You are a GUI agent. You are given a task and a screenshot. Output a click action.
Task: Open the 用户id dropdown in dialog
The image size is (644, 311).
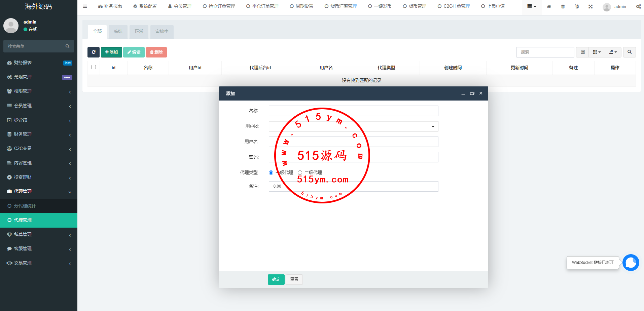pos(353,126)
